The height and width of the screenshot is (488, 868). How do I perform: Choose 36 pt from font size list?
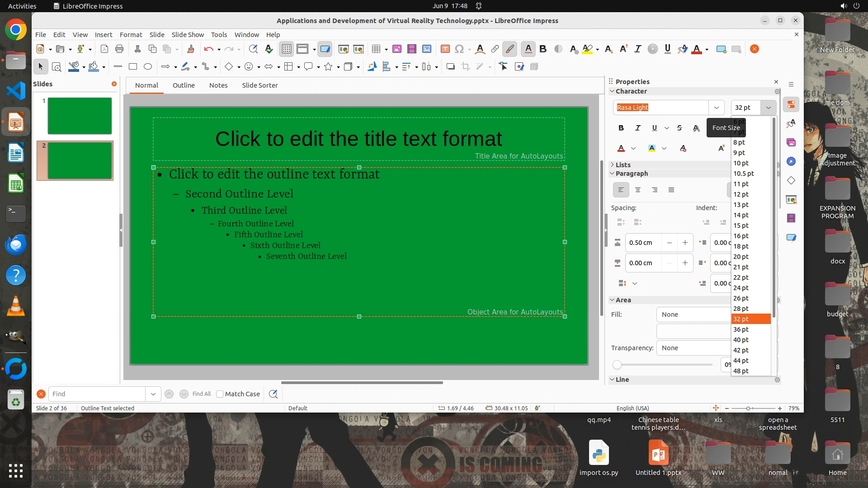tap(741, 329)
